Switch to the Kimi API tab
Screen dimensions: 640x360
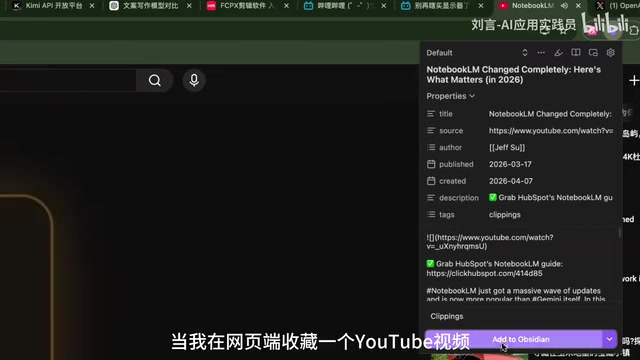(53, 6)
